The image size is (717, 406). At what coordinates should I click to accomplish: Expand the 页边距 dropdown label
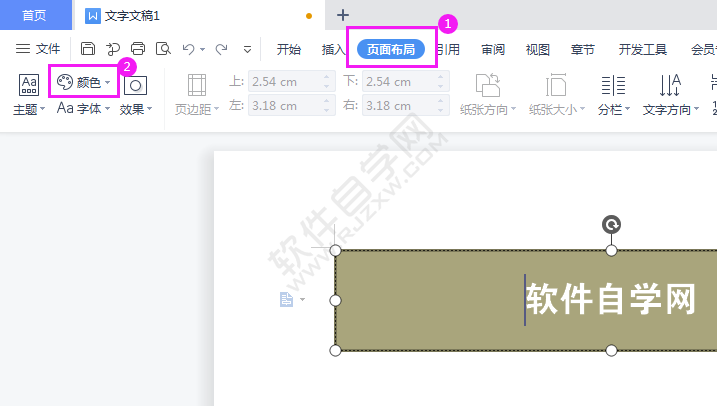[x=197, y=110]
